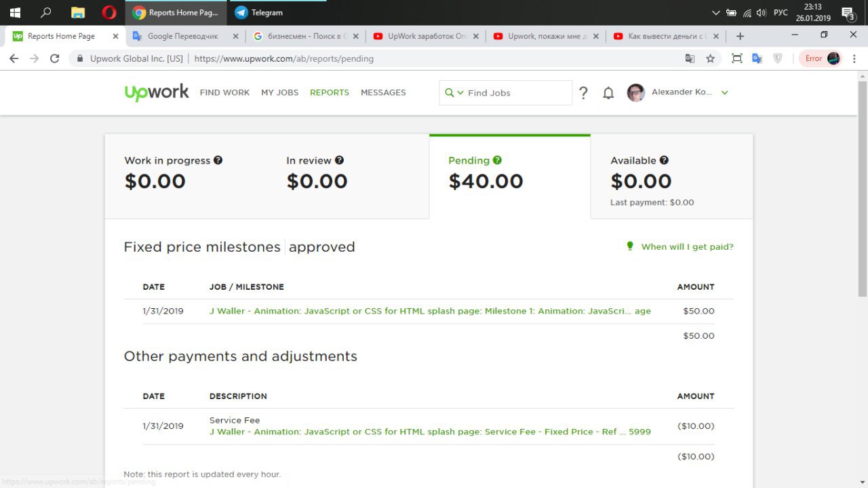Click the Wi-Fi network tray icon
This screenshot has width=868, height=488.
[747, 12]
